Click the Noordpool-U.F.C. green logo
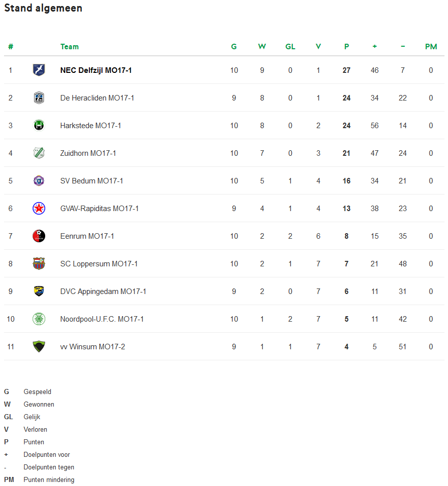Viewport: 448px width, 486px height. [39, 319]
